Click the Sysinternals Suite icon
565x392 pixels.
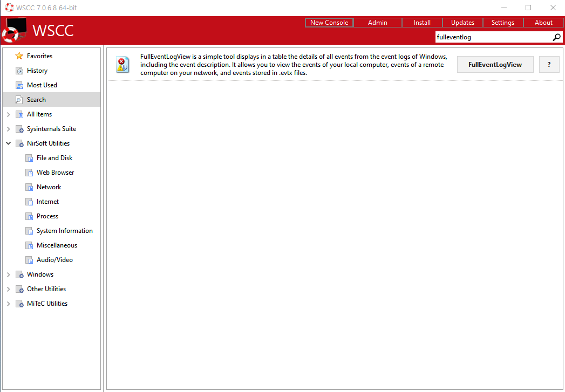(19, 129)
